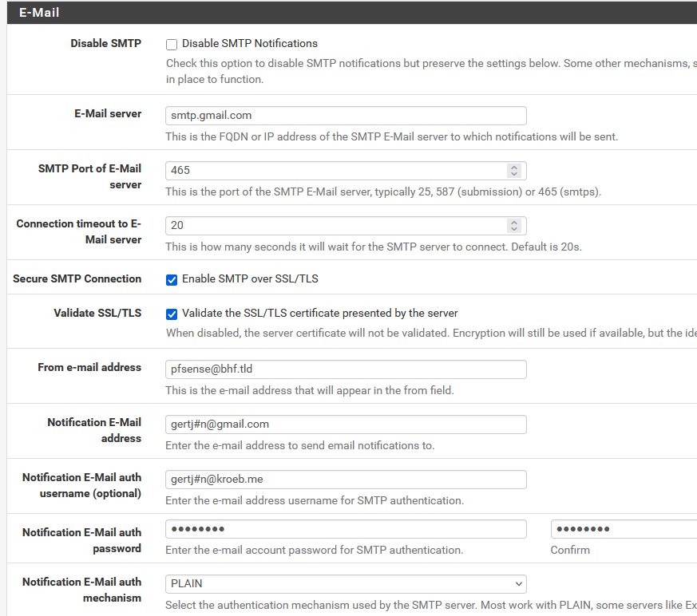Open the auth mechanism PLAIN dropdown
Image resolution: width=697 pixels, height=616 pixels.
point(346,583)
